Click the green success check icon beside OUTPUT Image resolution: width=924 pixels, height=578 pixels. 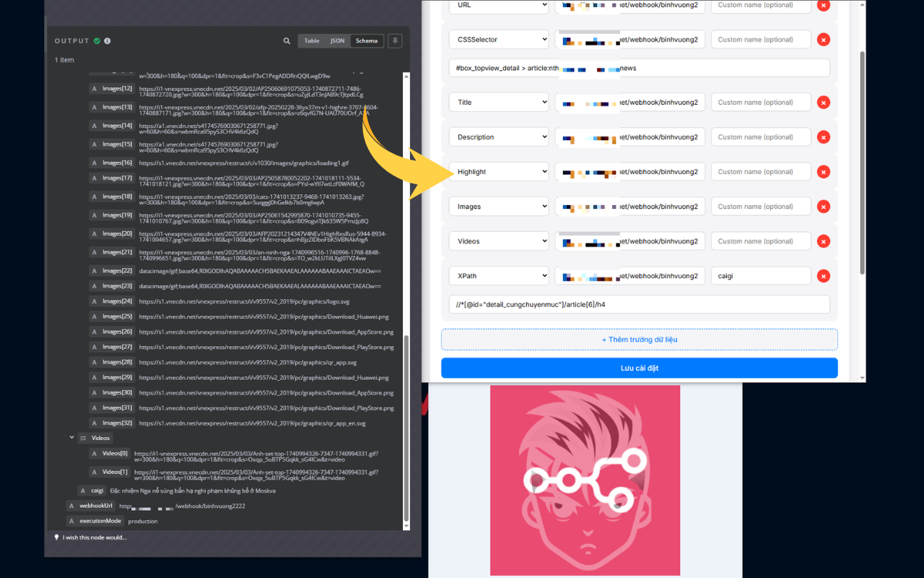[97, 40]
